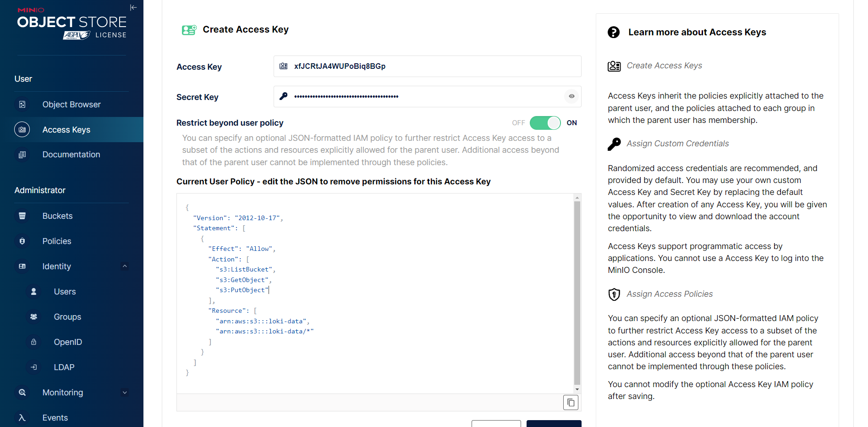The width and height of the screenshot is (868, 427).
Task: Click the MinIO Object Store logo
Action: (72, 23)
